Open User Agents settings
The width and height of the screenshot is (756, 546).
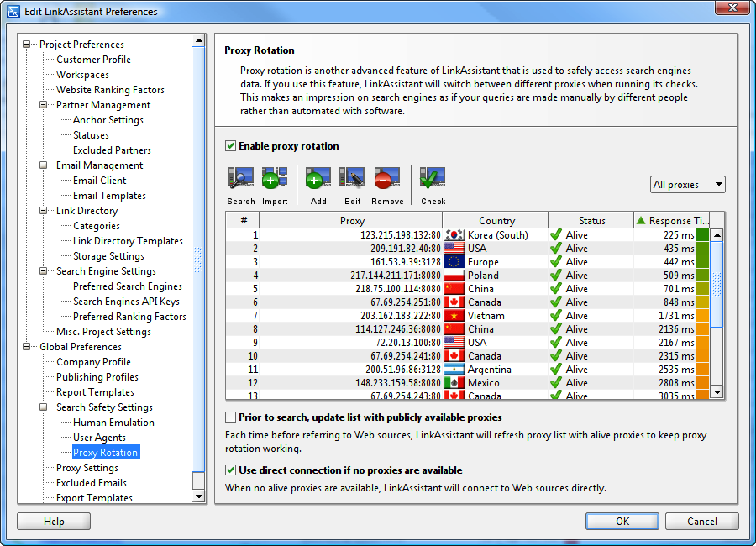point(99,438)
